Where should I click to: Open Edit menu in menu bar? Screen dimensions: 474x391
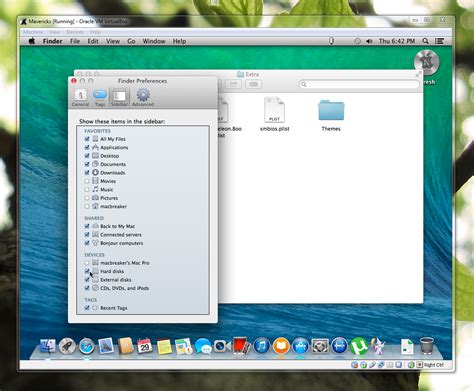[93, 41]
